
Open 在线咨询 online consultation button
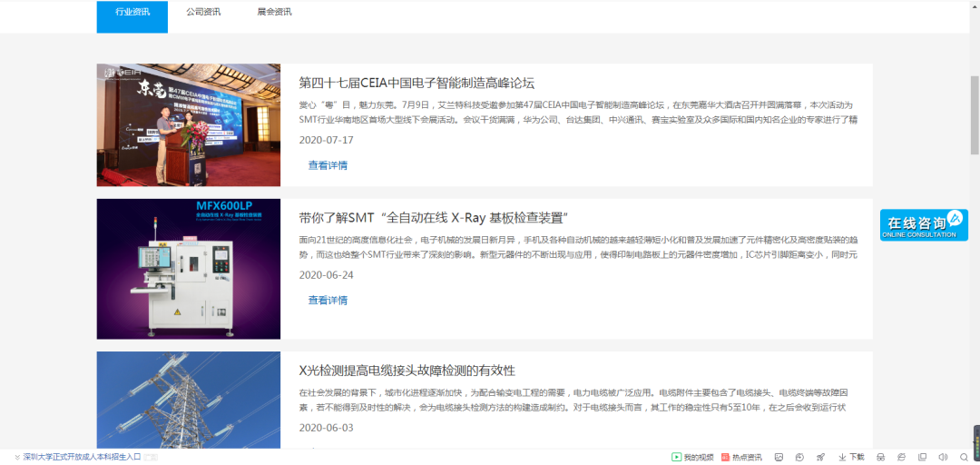pos(924,224)
